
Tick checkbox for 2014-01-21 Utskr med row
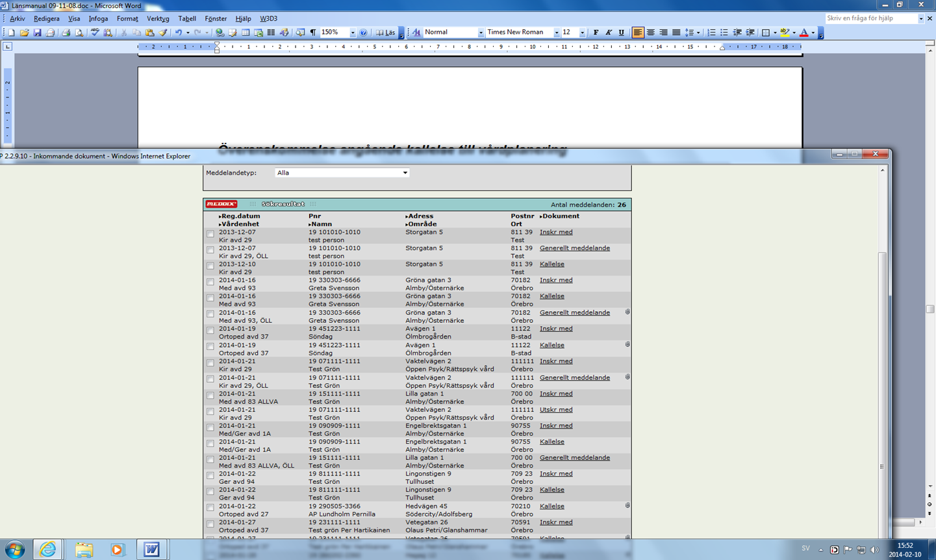(210, 412)
